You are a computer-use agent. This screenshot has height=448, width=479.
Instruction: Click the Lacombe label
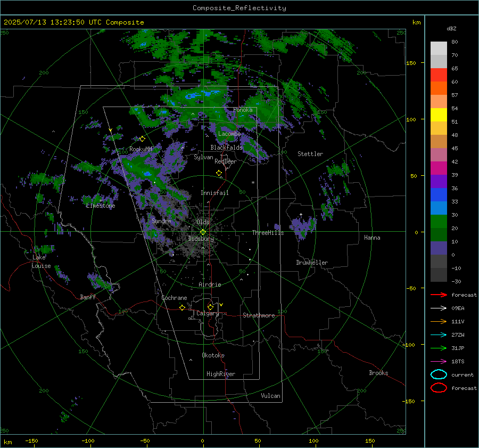click(229, 134)
